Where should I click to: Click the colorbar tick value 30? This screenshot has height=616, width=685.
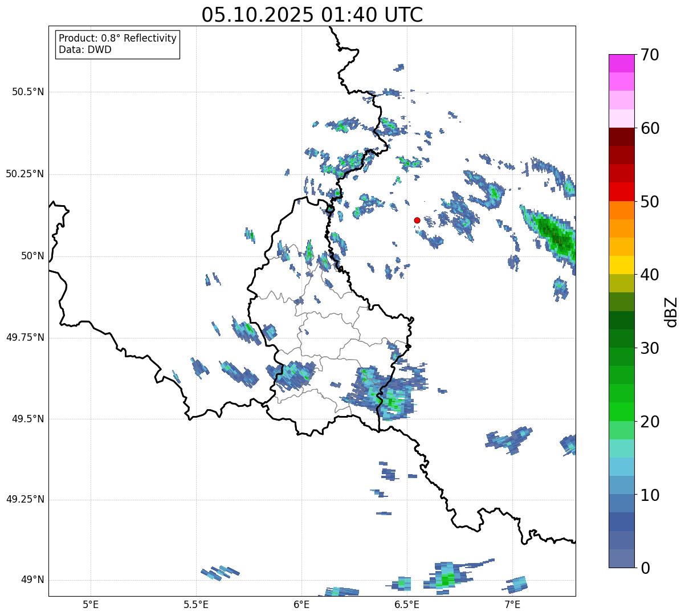(x=650, y=348)
